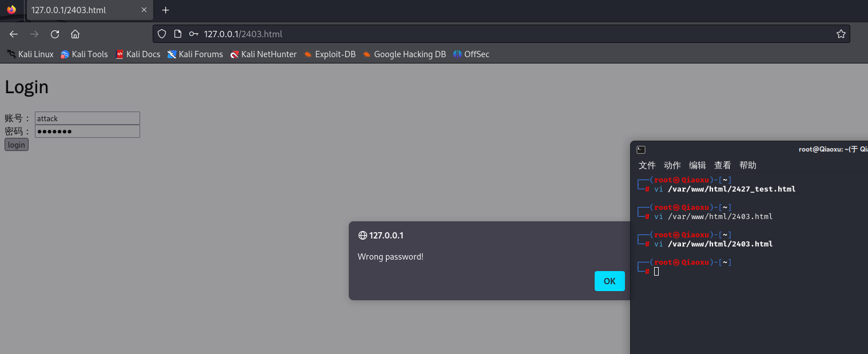Click the terminal window icon

(641, 150)
